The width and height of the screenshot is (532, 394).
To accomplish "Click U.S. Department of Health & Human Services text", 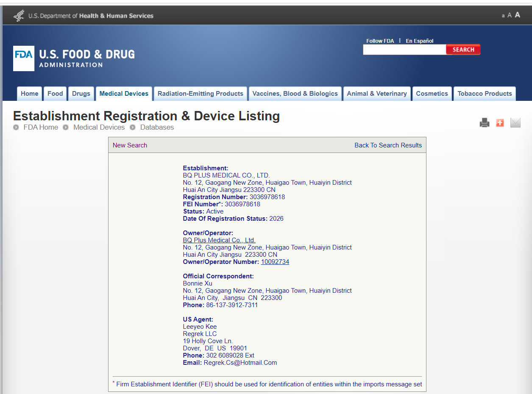I will pos(91,16).
